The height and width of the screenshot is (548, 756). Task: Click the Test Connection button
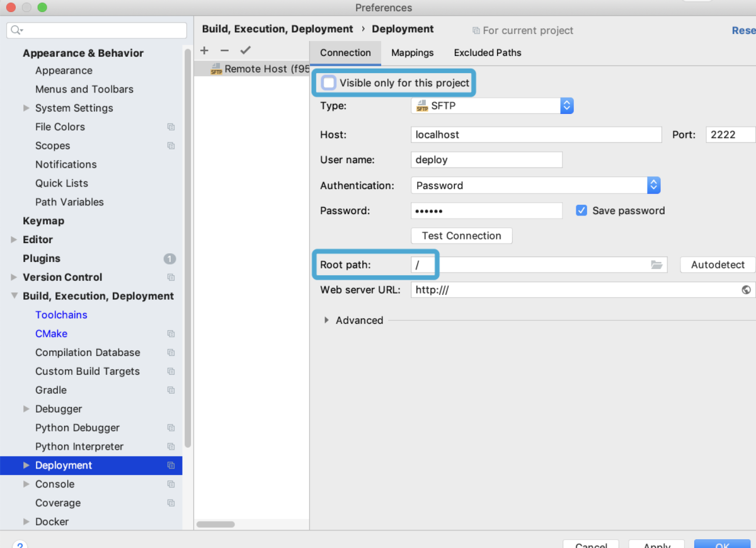coord(461,236)
